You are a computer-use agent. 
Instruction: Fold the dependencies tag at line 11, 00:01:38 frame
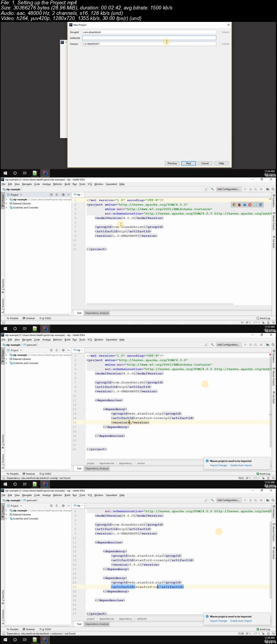click(x=85, y=400)
